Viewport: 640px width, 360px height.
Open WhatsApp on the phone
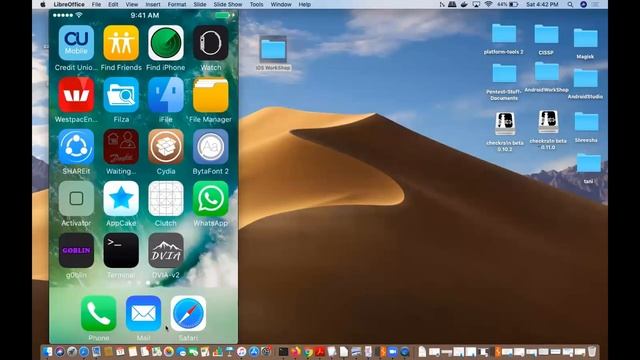point(211,198)
